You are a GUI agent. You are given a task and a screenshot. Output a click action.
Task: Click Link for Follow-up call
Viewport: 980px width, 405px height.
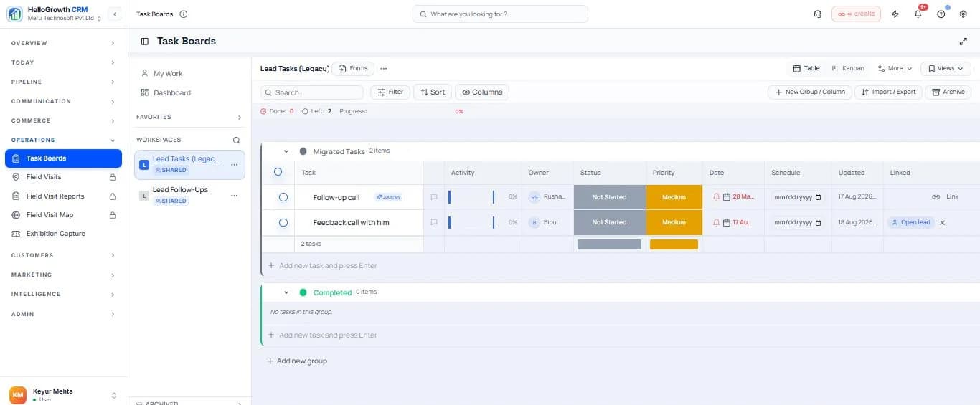(946, 197)
